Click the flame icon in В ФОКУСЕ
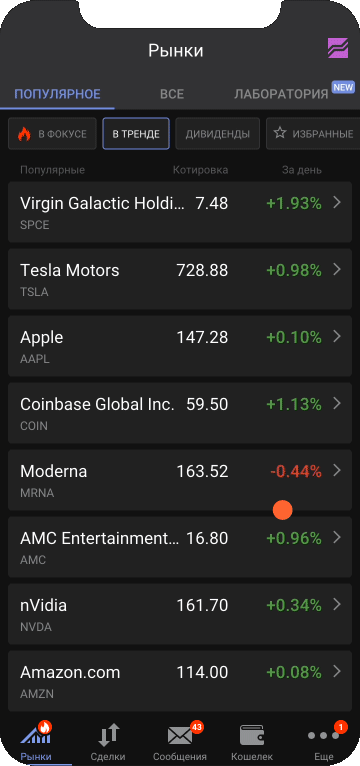 tap(24, 134)
